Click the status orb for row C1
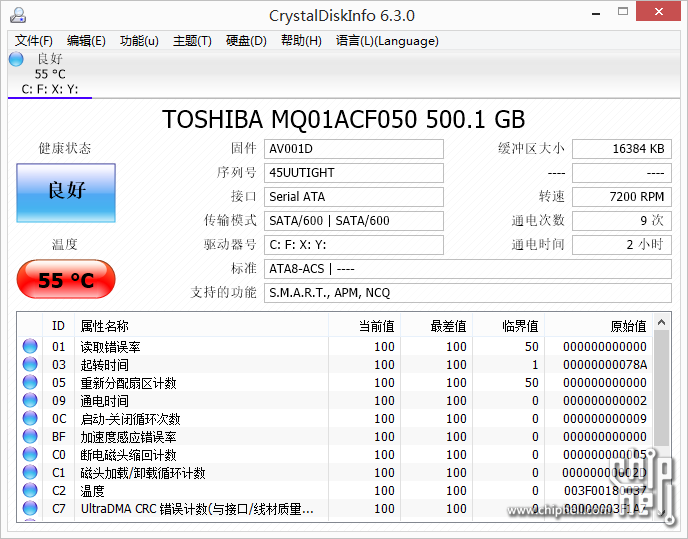 pyautogui.click(x=30, y=472)
